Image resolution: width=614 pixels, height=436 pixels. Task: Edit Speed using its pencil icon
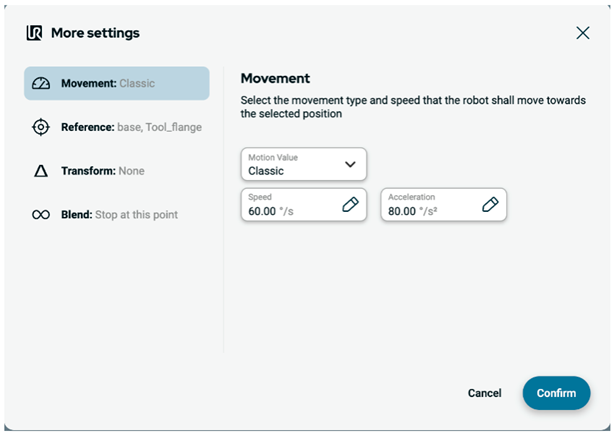(350, 205)
